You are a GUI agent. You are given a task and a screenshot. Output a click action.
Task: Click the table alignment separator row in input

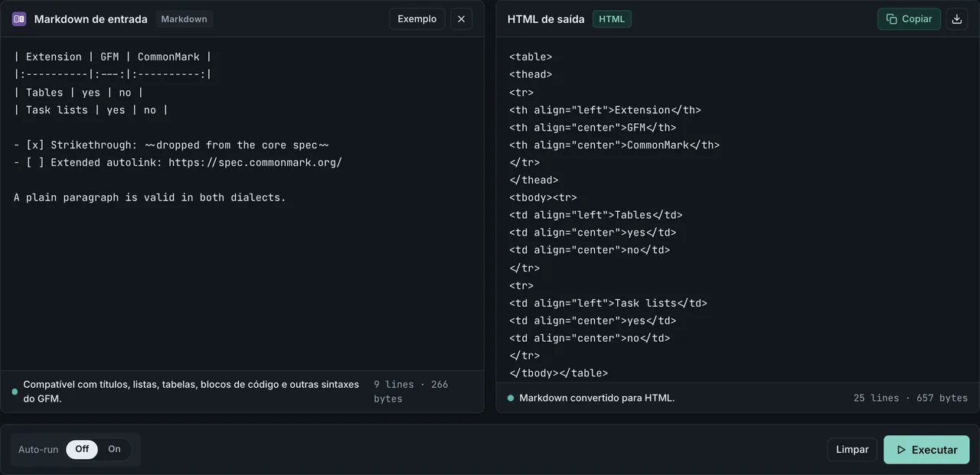(113, 74)
